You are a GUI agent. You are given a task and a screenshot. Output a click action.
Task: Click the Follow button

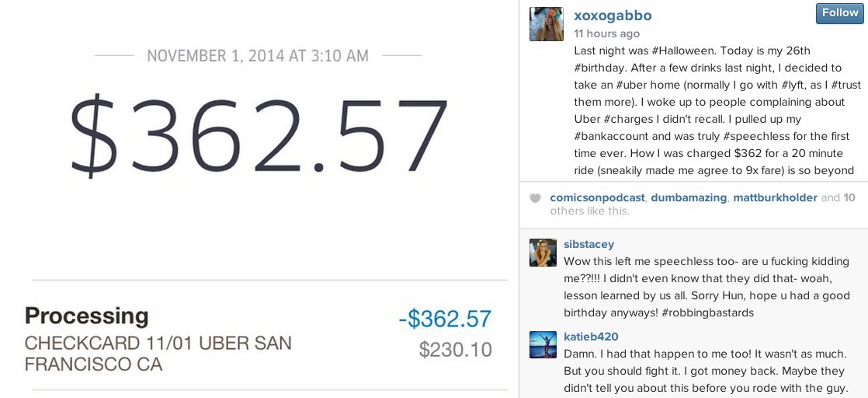point(840,13)
